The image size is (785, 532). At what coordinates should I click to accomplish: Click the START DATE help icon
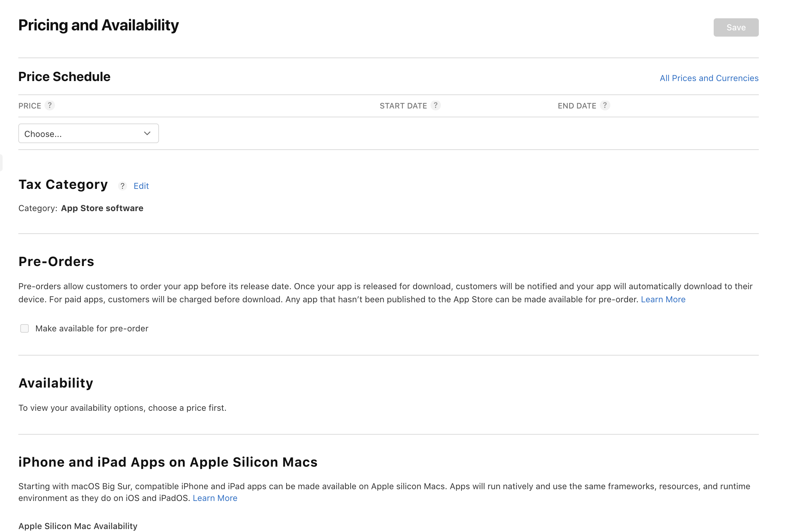pyautogui.click(x=435, y=106)
